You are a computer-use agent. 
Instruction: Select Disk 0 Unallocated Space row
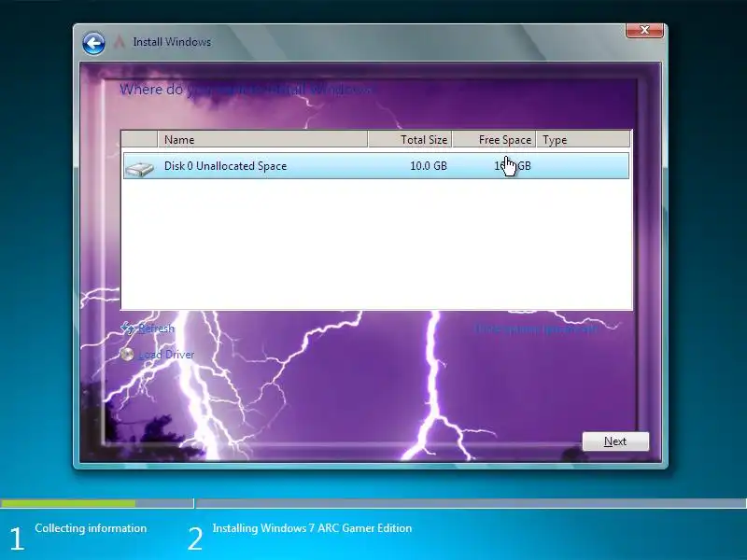coord(376,166)
